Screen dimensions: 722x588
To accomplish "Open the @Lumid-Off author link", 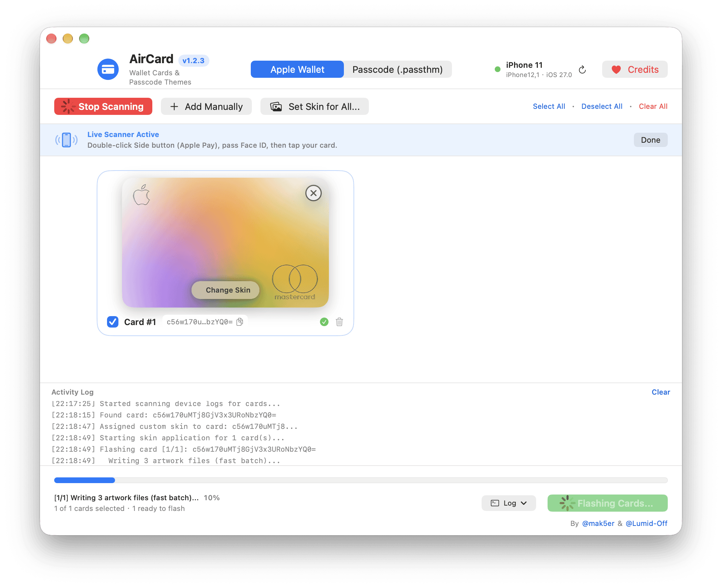I will pos(646,523).
